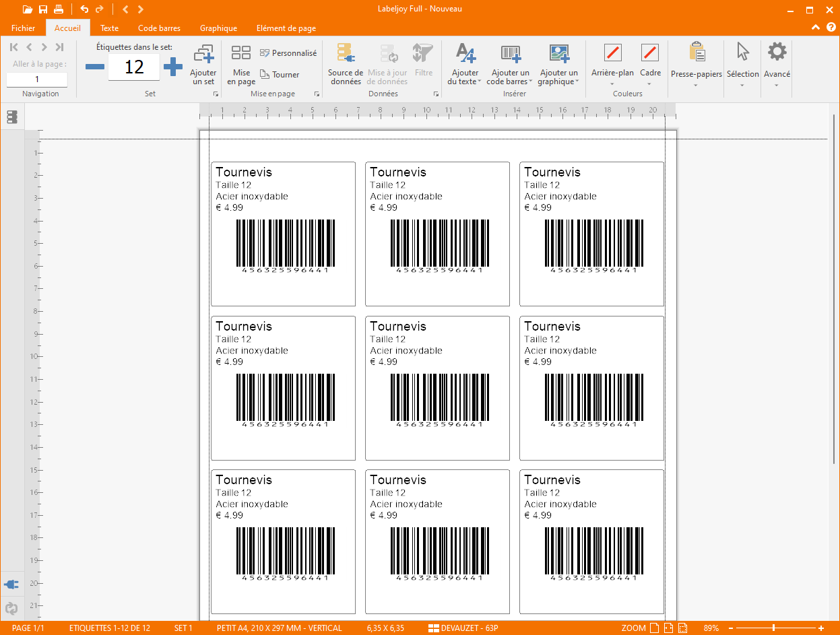Switch to Elément de page tab

(x=286, y=28)
